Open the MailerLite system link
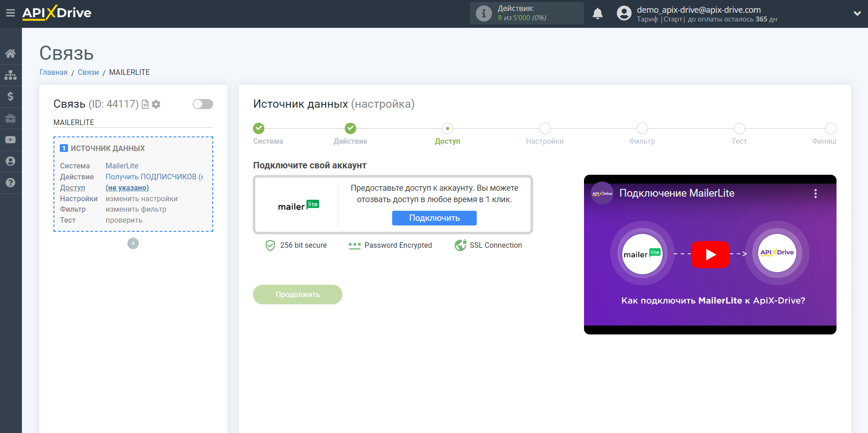The width and height of the screenshot is (868, 433). click(122, 166)
